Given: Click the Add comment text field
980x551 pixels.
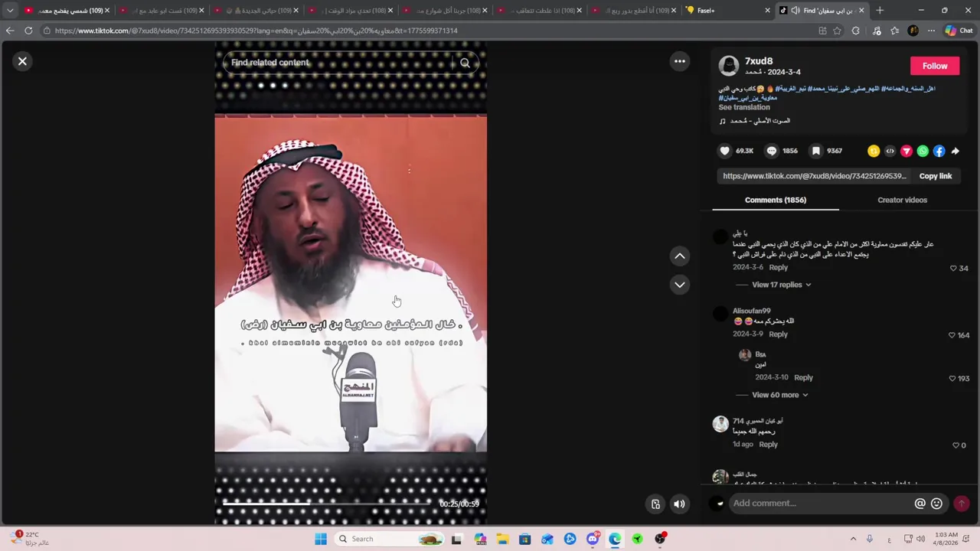Looking at the screenshot, I should (819, 504).
